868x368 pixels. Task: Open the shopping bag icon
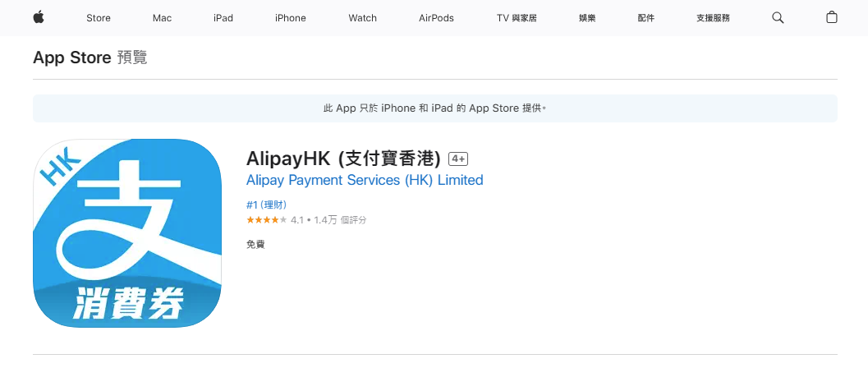point(832,17)
